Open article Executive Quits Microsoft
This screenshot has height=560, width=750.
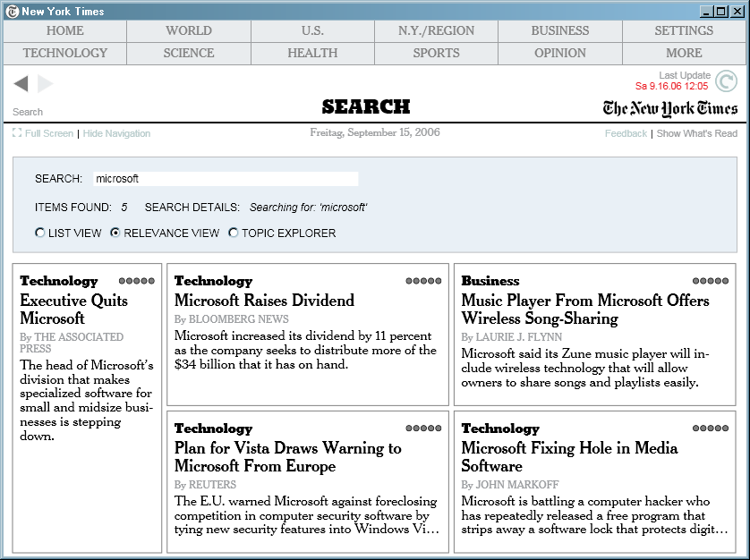point(73,310)
